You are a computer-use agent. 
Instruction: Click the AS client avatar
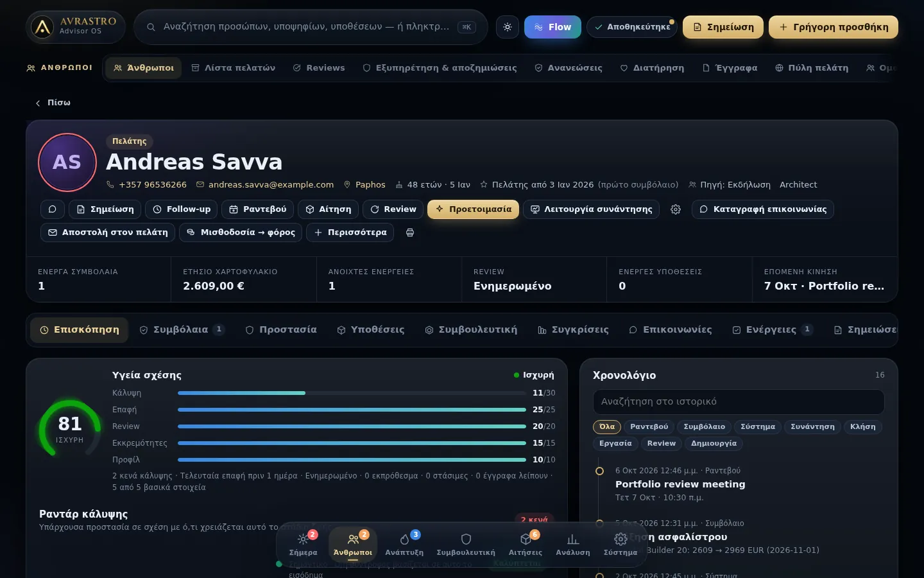(67, 162)
